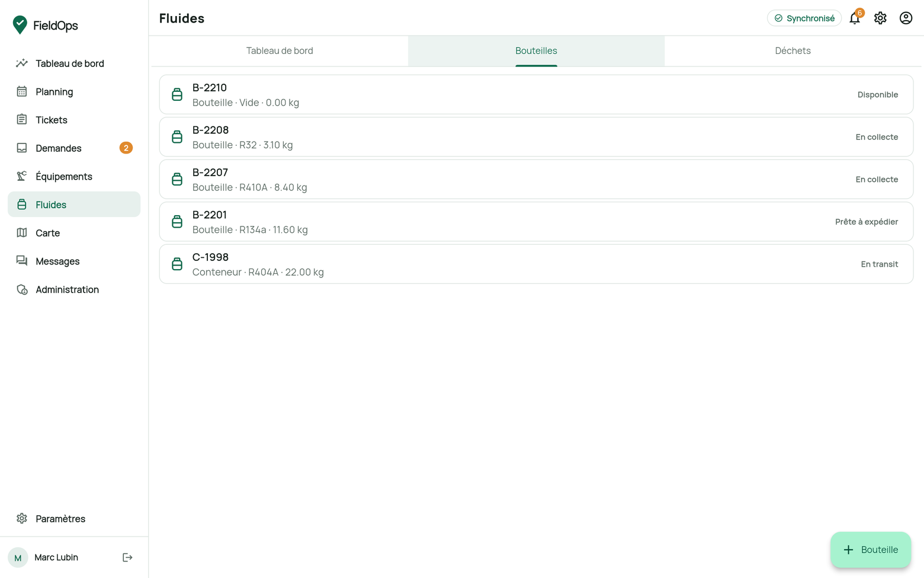The width and height of the screenshot is (924, 578).
Task: Click the bottle icon of B-2207
Action: click(177, 180)
